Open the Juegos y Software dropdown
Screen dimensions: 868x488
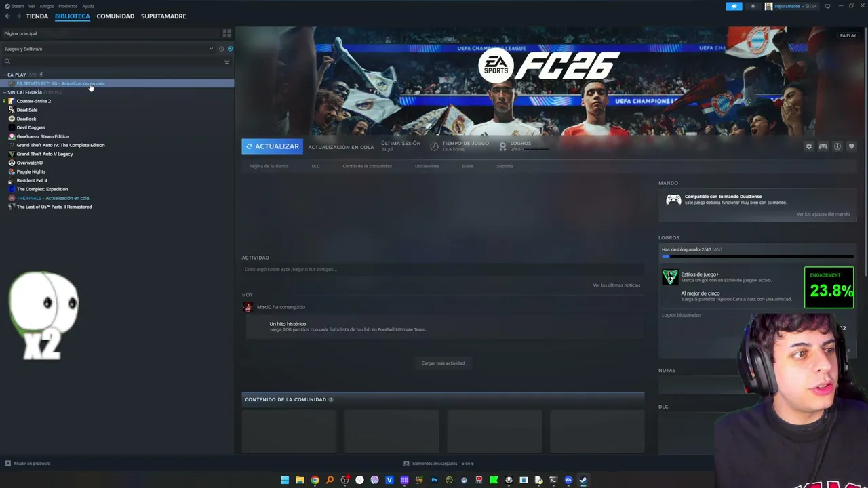pos(108,49)
